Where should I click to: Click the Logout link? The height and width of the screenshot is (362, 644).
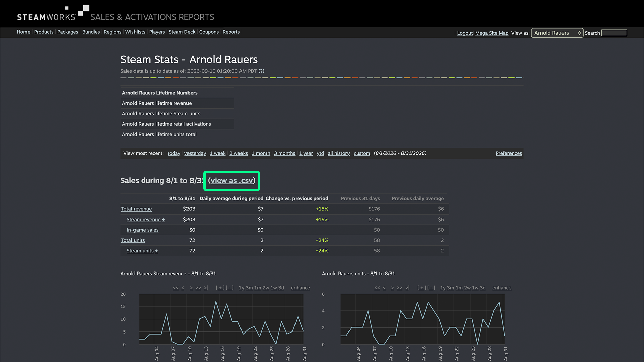tap(465, 33)
